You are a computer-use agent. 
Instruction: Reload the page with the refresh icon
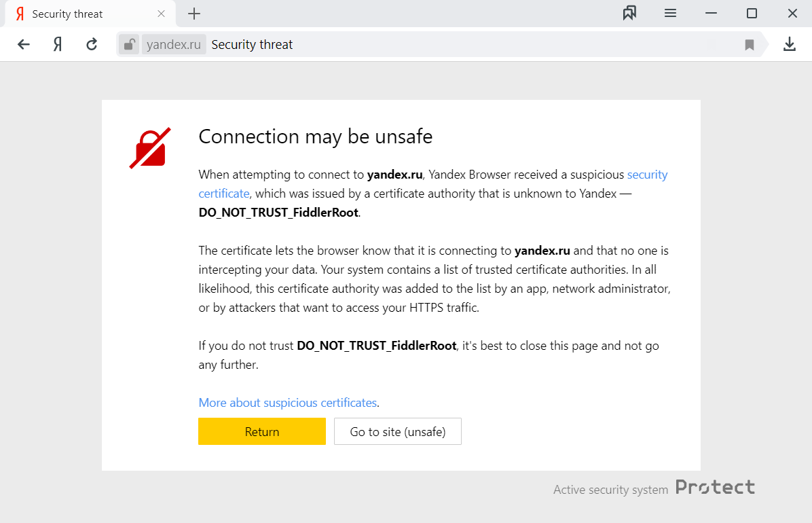[92, 45]
